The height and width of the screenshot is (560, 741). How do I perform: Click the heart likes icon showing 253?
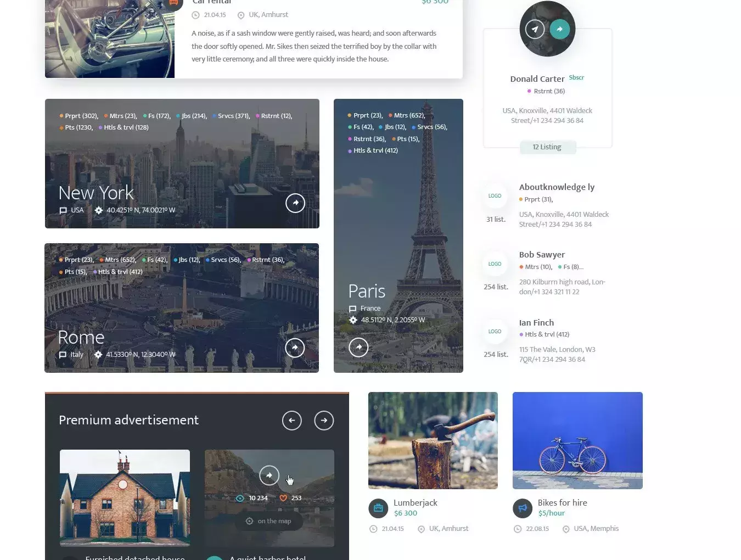(283, 498)
